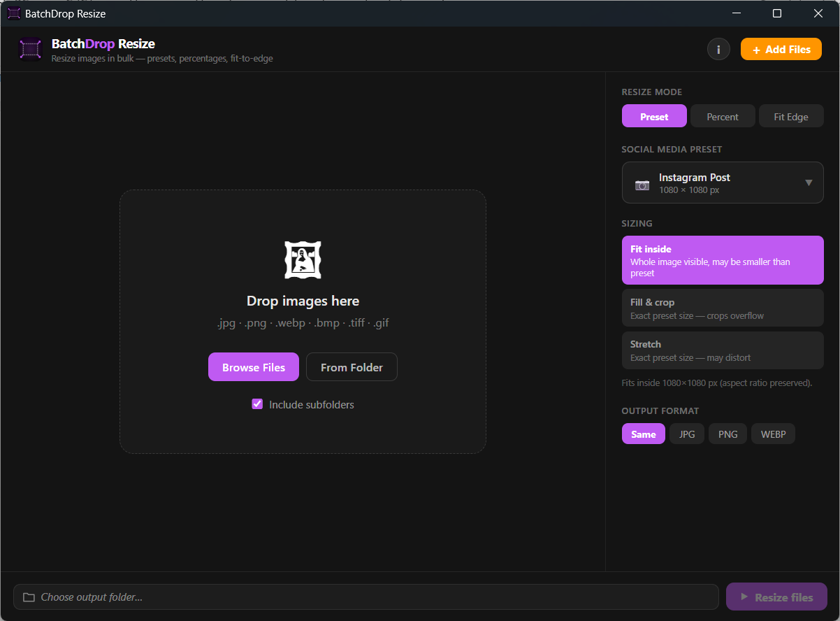
Task: Click the camera icon in preset dropdown
Action: 642,185
